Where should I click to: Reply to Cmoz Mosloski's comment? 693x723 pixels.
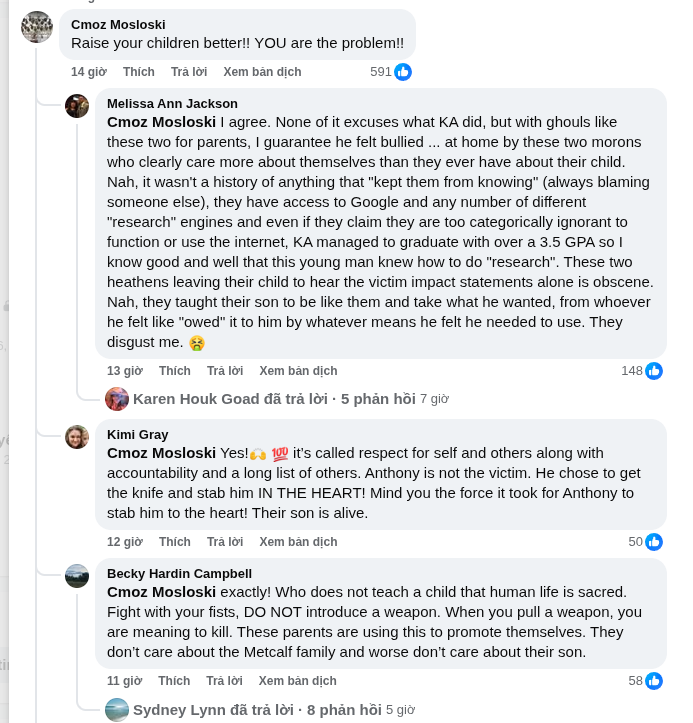coord(189,72)
